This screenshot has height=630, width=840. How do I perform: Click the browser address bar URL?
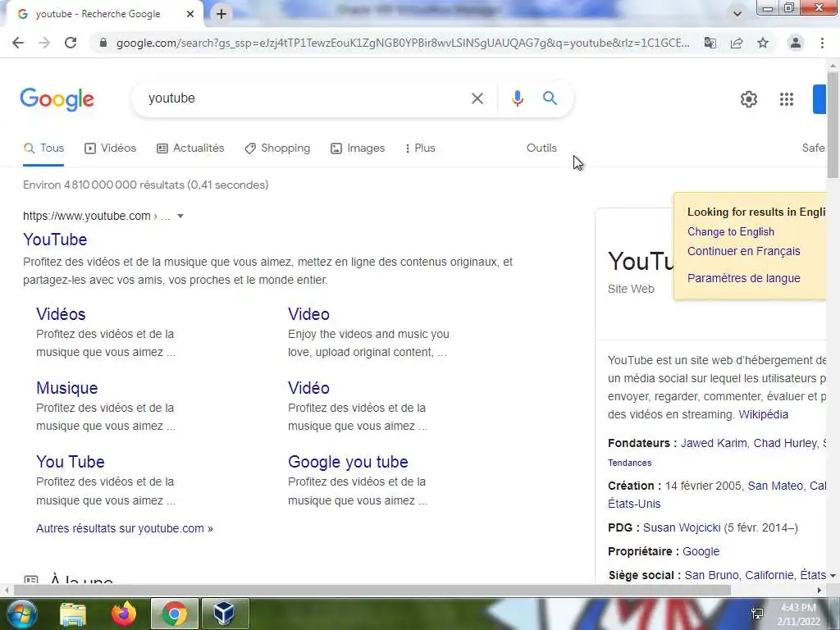[x=403, y=43]
